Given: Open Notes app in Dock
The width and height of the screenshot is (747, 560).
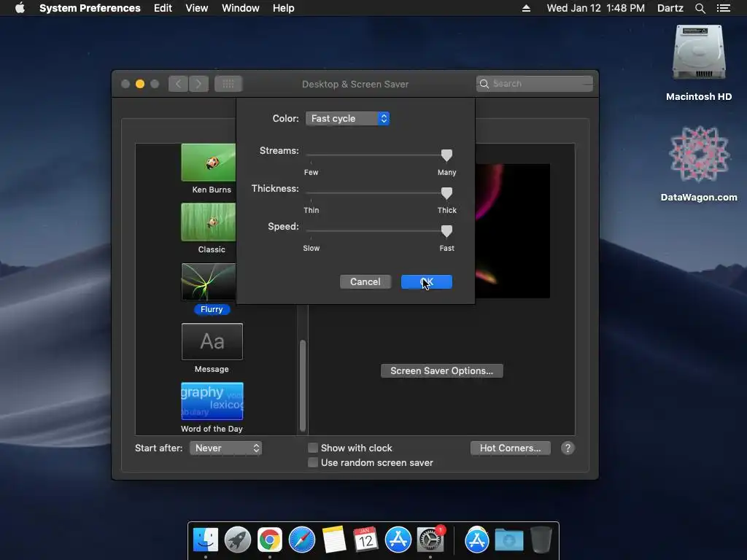Looking at the screenshot, I should (x=334, y=540).
